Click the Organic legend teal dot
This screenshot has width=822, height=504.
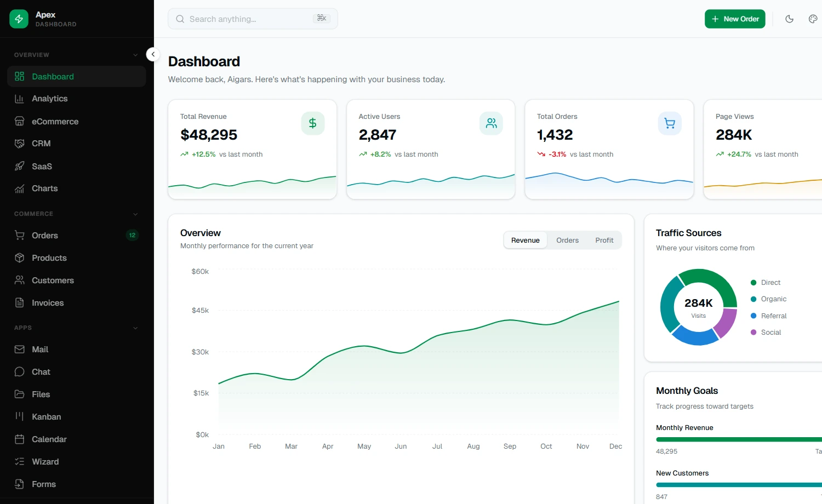754,299
